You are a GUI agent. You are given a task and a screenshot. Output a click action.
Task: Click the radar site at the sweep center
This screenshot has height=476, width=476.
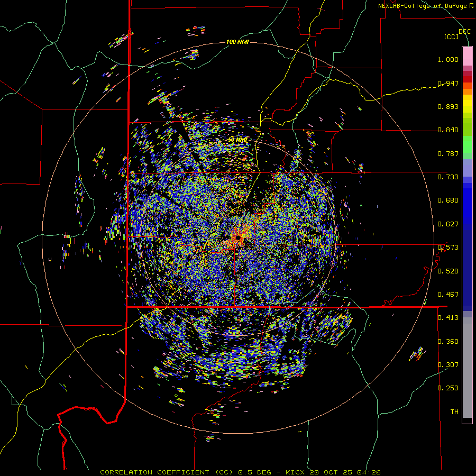[239, 237]
